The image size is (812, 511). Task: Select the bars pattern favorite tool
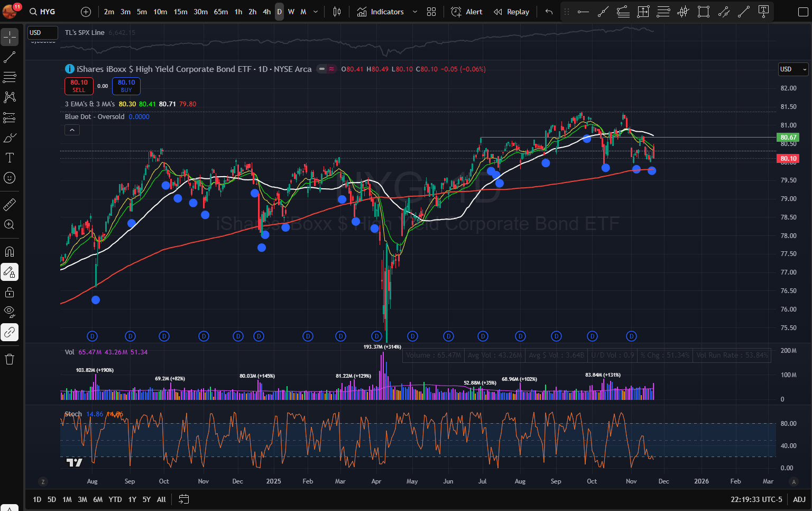pos(684,12)
